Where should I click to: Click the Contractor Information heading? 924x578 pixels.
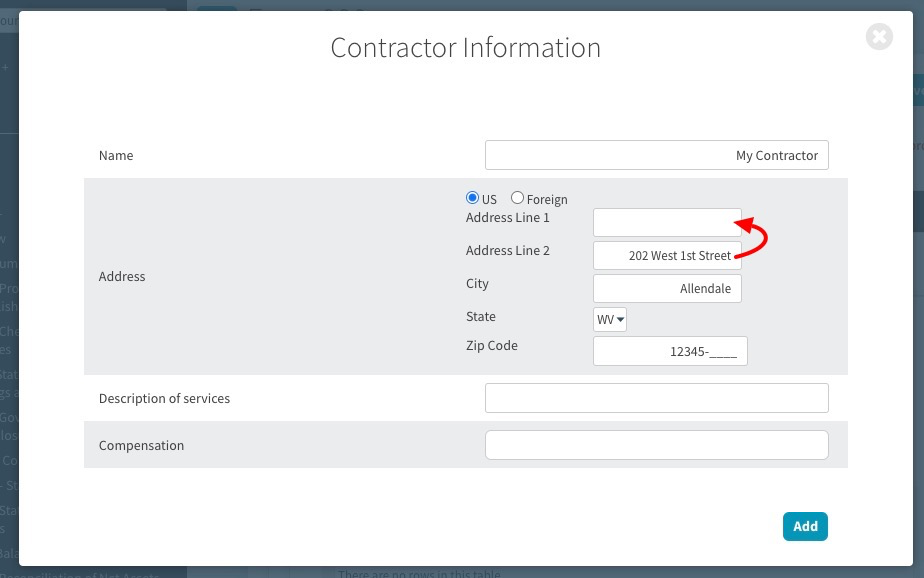465,48
